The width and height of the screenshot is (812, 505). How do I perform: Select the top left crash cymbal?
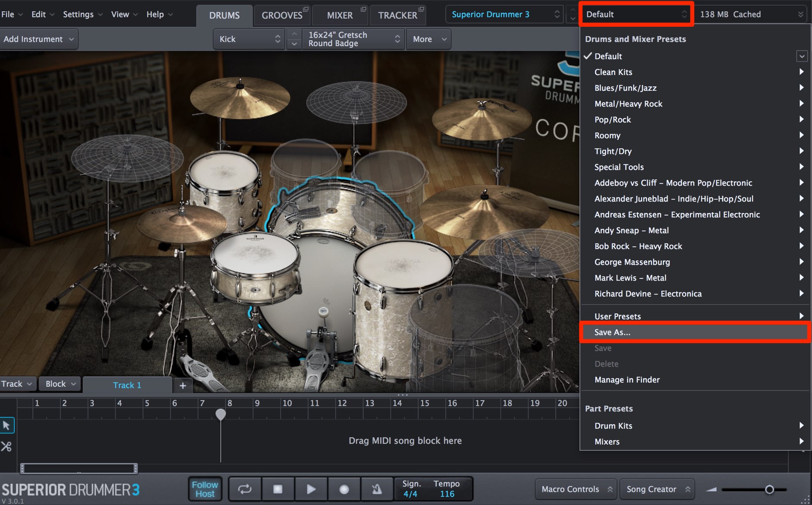[240, 97]
